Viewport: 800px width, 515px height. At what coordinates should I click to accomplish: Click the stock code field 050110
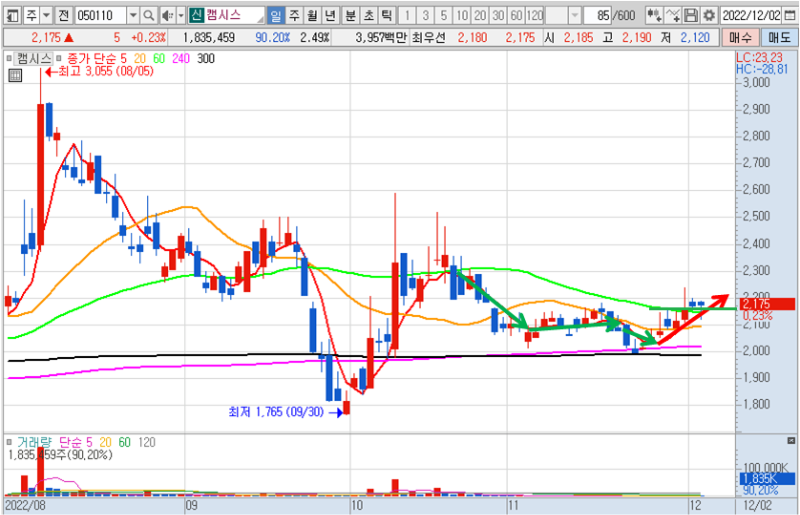pos(101,16)
